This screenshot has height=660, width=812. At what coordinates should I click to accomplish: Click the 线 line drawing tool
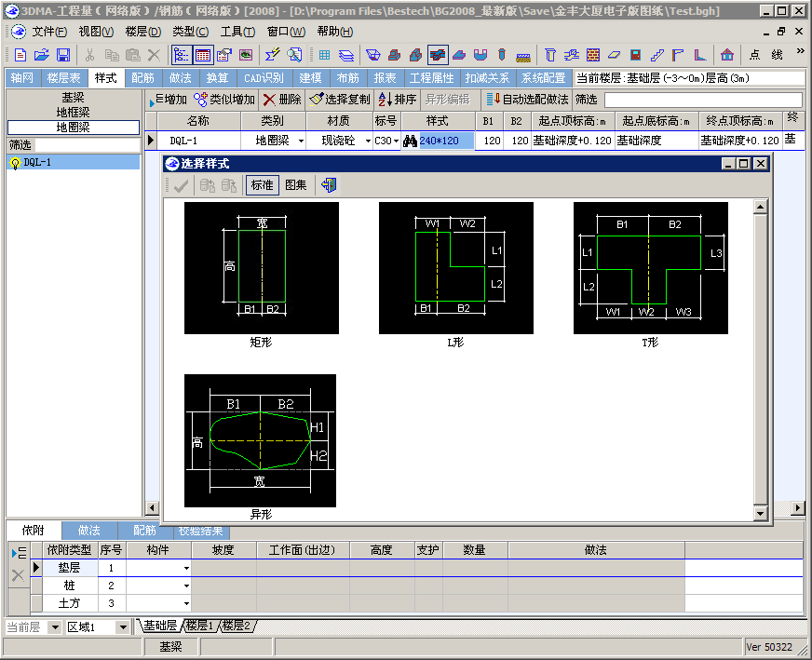777,55
